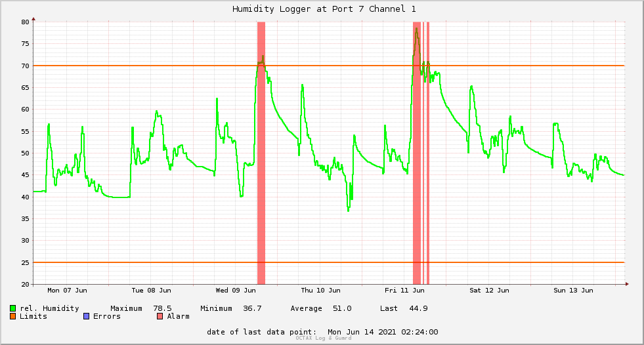Click the 'Tue 08 Jun' x-axis label
The width and height of the screenshot is (644, 345).
click(x=151, y=291)
